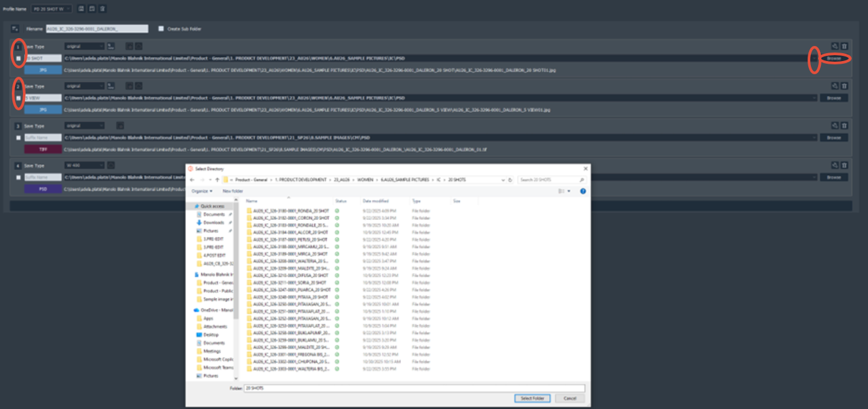Expand row 3's folder path dropdown arrow
Viewport: 868px width, 409px height.
814,138
